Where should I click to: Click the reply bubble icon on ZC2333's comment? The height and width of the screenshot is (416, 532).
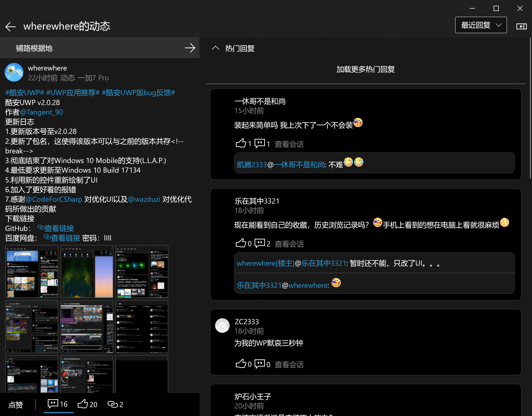pos(260,364)
